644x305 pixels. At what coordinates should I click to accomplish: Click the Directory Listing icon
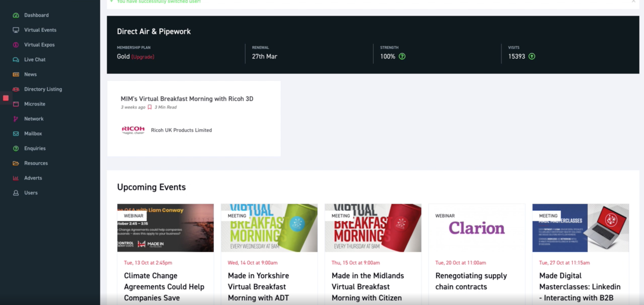click(16, 89)
